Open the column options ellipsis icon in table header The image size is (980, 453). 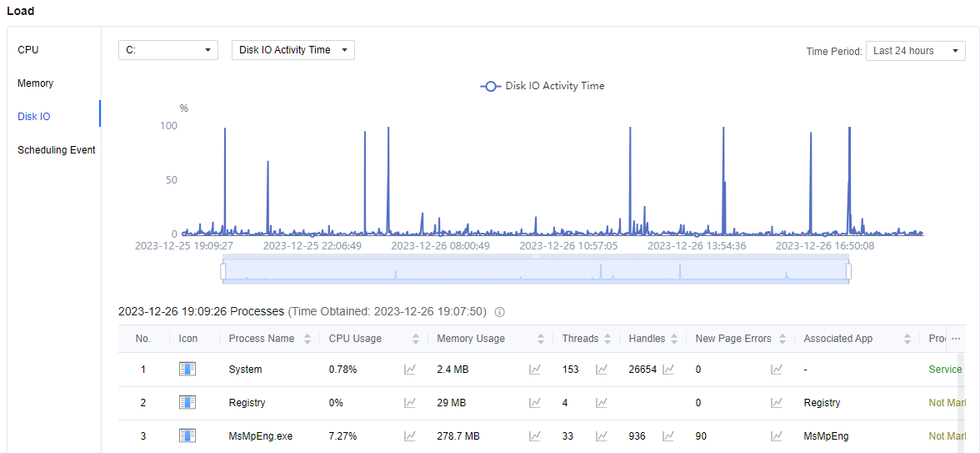pyautogui.click(x=956, y=339)
